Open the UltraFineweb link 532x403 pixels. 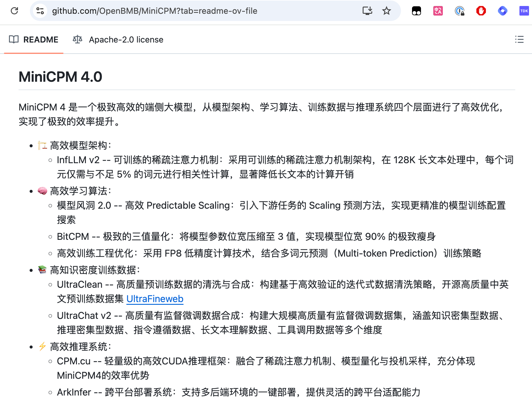pyautogui.click(x=155, y=299)
